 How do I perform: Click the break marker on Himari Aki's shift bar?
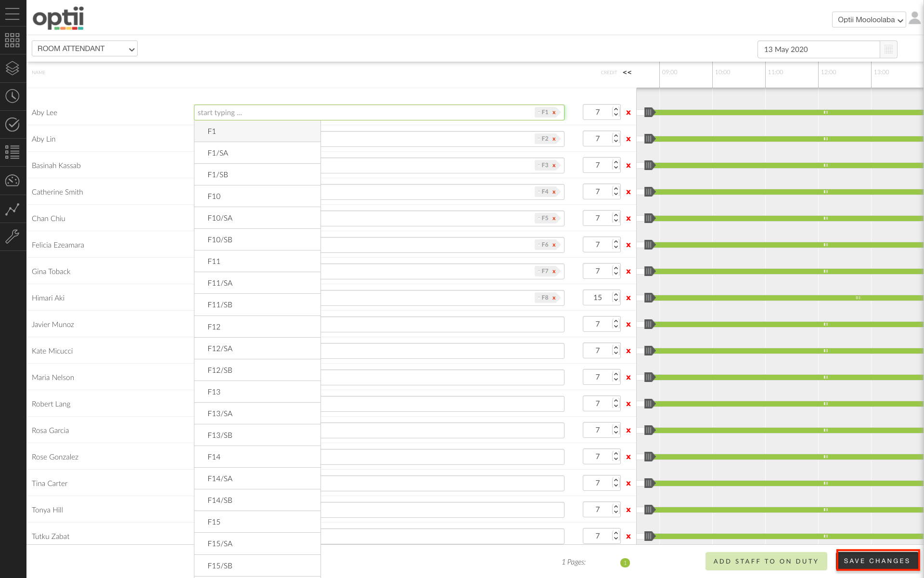tap(858, 298)
